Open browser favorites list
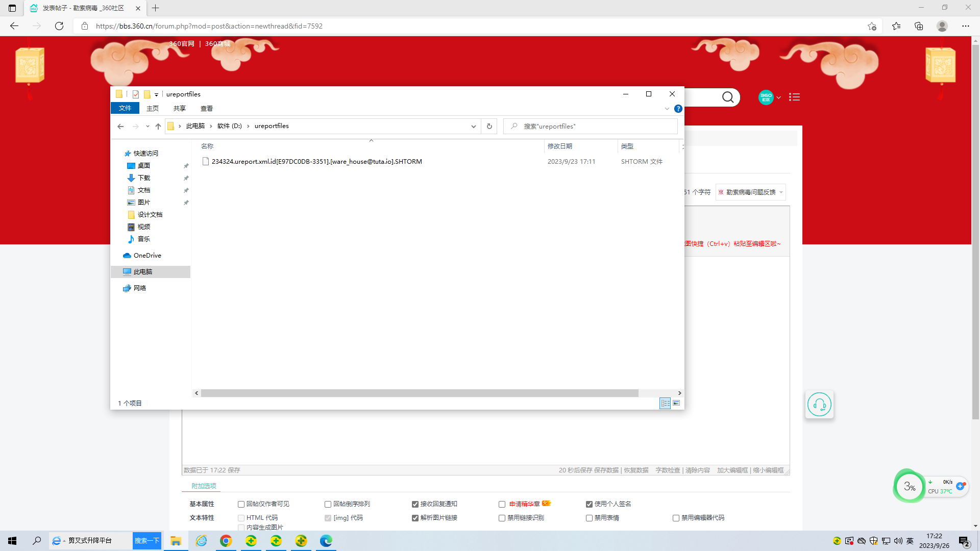Screen dimensions: 980x551 pyautogui.click(x=896, y=26)
